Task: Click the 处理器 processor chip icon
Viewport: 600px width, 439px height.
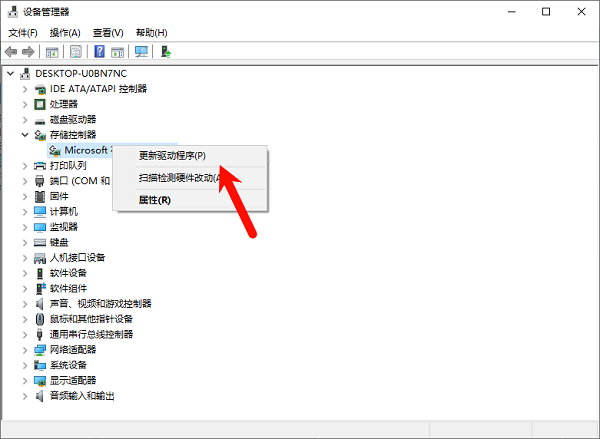Action: click(40, 104)
